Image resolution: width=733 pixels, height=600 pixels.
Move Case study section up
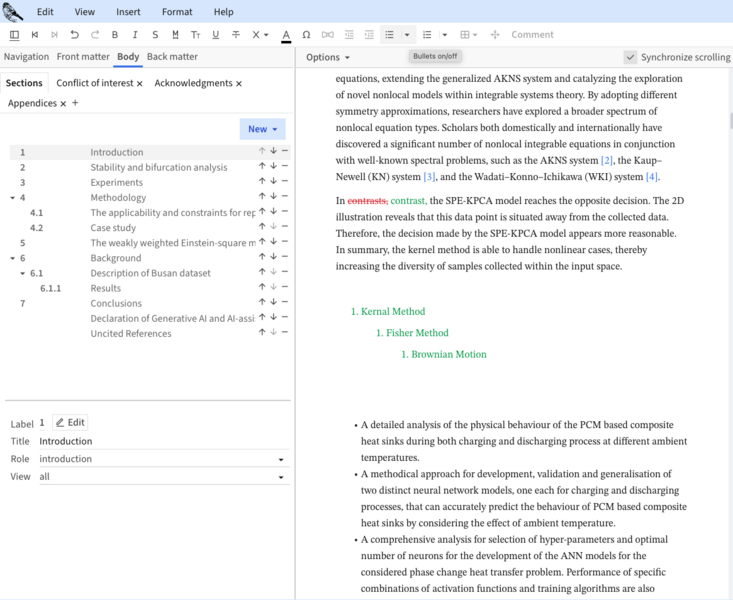pyautogui.click(x=262, y=226)
